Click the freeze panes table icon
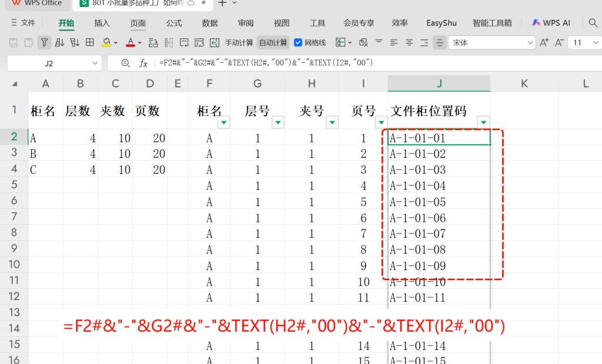 [340, 43]
